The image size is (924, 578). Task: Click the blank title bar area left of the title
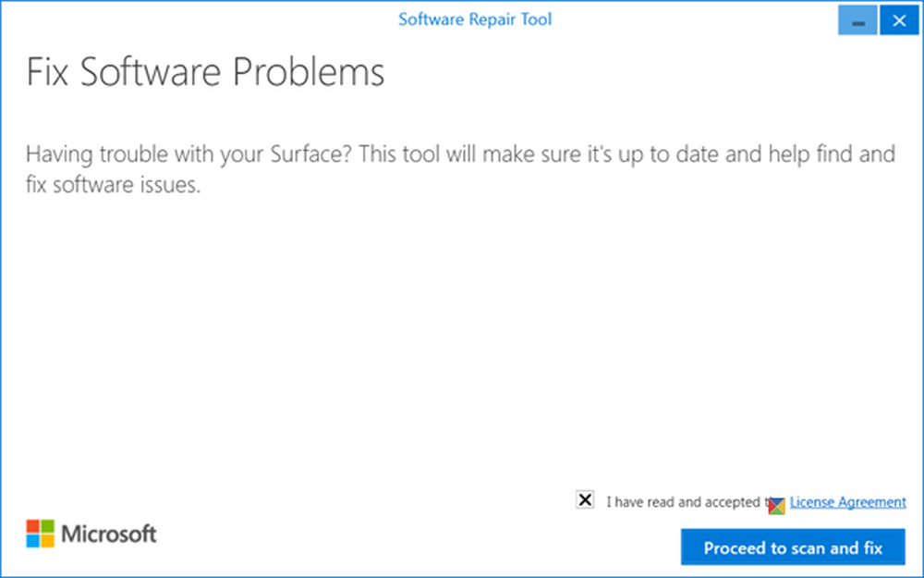tap(185, 19)
